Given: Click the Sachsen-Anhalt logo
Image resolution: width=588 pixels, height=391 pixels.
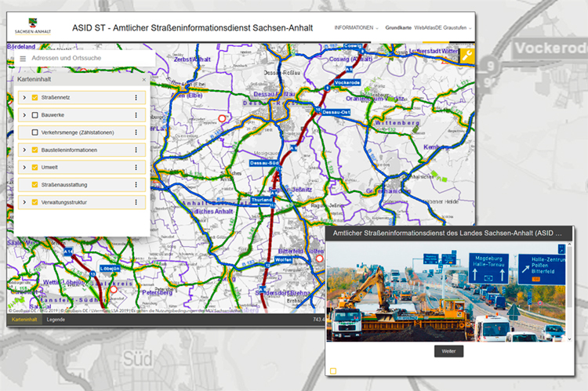Looking at the screenshot, I should click(33, 26).
